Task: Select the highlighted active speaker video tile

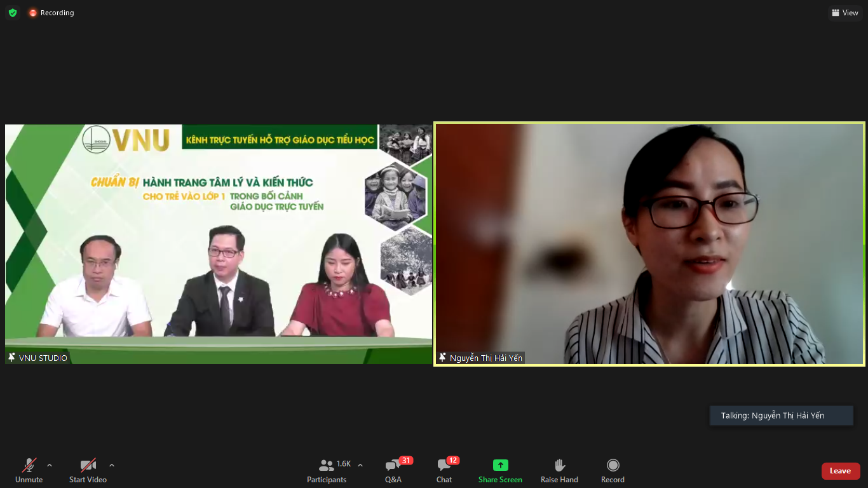Action: 649,244
